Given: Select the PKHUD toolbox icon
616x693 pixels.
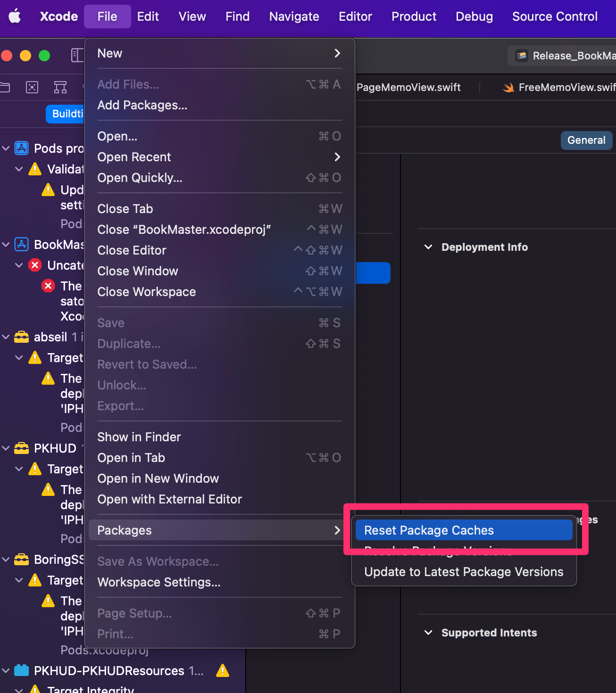Looking at the screenshot, I should [x=21, y=448].
